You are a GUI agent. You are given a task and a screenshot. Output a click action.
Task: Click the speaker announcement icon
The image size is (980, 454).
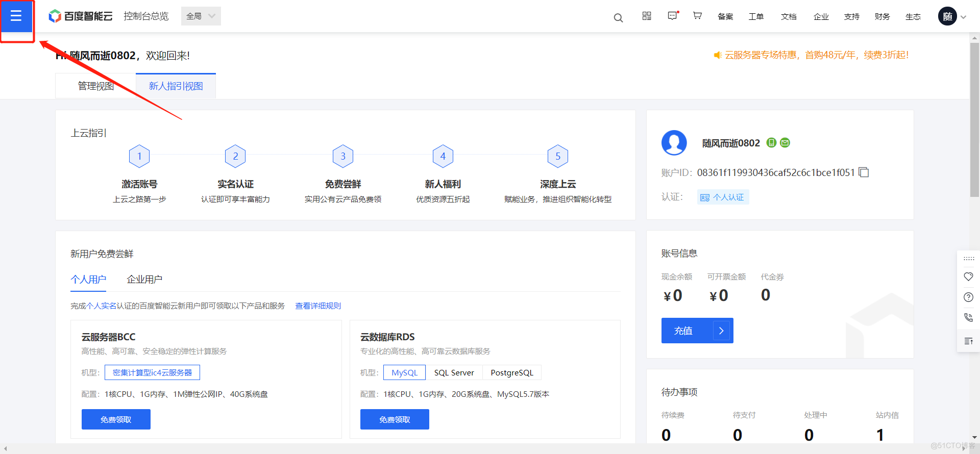click(718, 55)
